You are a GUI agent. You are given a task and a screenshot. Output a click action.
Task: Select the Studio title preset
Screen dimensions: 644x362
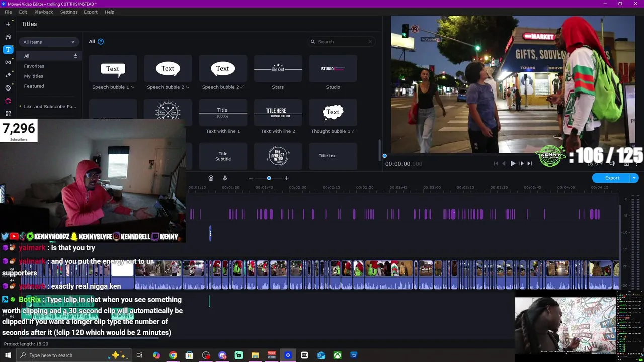point(333,69)
